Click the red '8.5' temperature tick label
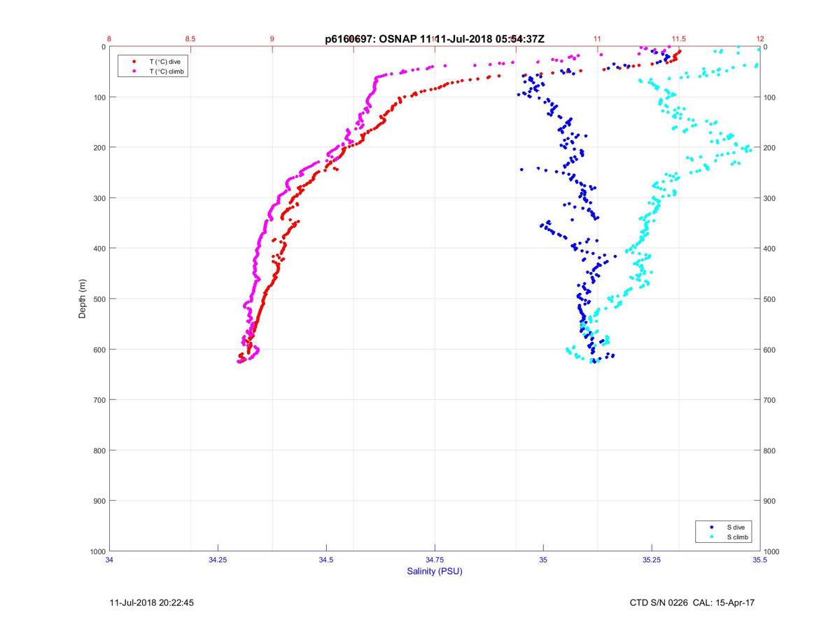 [191, 39]
